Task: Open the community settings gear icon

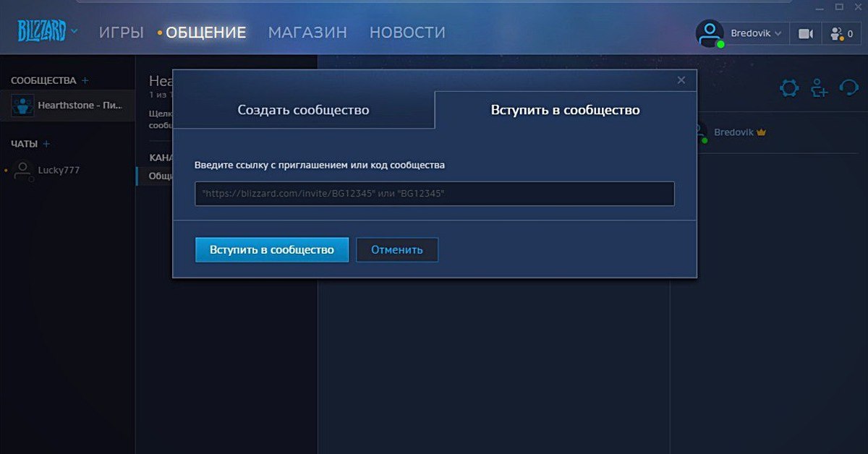Action: tap(789, 88)
